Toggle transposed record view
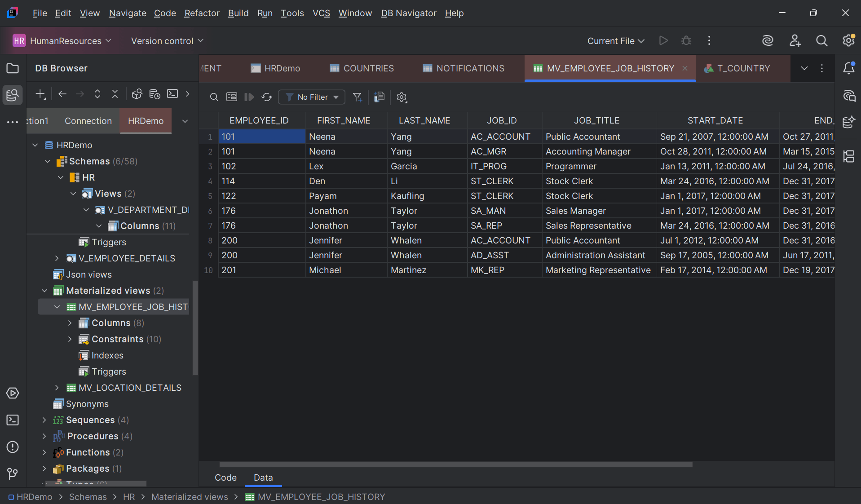Screen dimensions: 861x504 231,97
